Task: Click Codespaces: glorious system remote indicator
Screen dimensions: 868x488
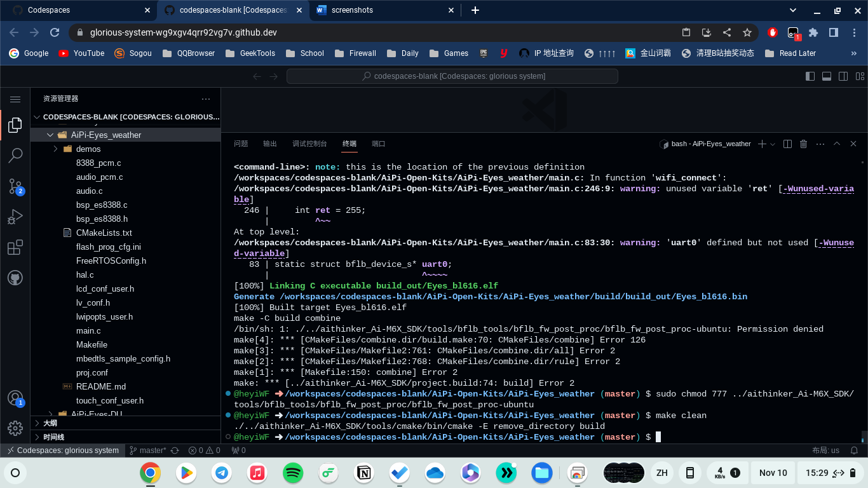Action: (x=62, y=451)
